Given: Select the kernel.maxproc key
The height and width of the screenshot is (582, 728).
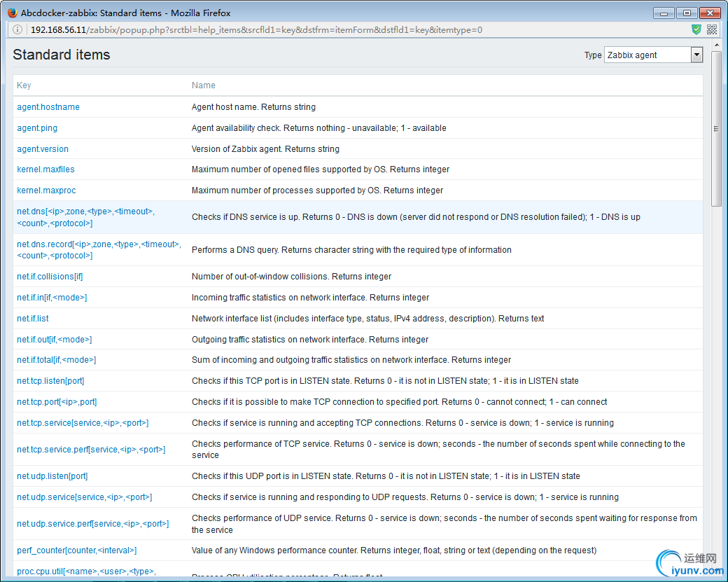Looking at the screenshot, I should [46, 190].
